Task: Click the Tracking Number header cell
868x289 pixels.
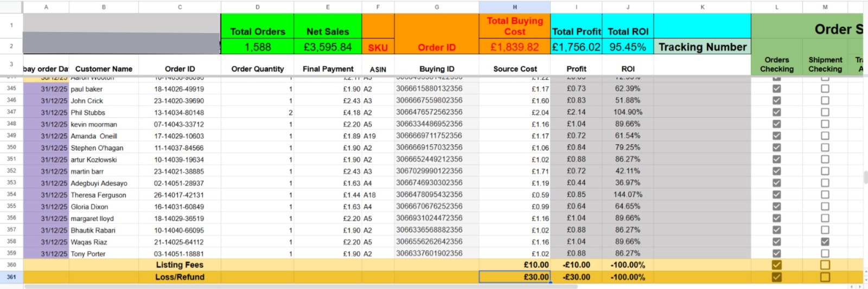Action: [x=702, y=47]
